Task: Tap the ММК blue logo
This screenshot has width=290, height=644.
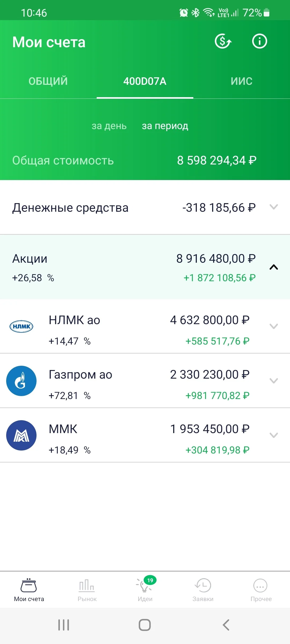Action: point(21,435)
